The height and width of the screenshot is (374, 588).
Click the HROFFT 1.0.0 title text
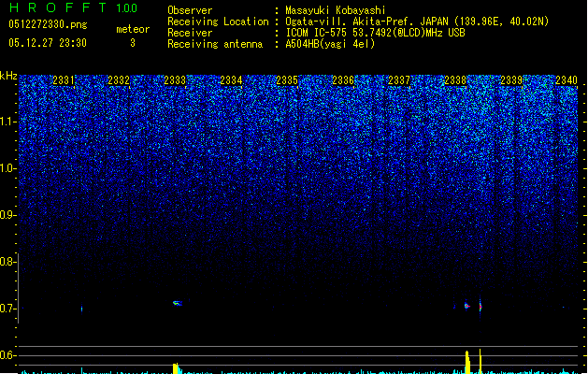[74, 7]
